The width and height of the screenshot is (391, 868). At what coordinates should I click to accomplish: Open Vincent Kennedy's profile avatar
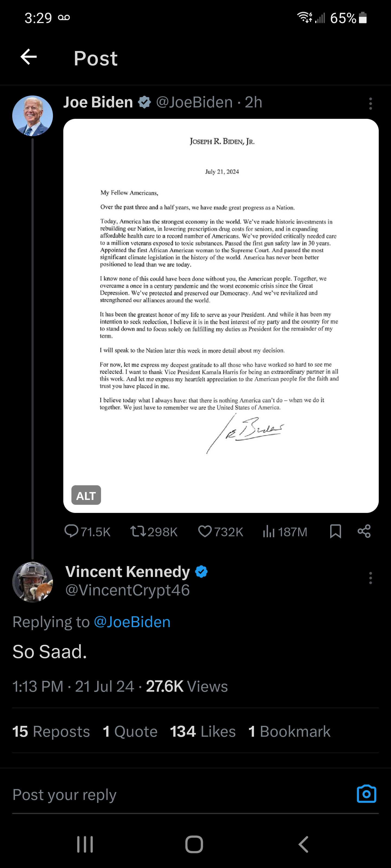coord(33,582)
